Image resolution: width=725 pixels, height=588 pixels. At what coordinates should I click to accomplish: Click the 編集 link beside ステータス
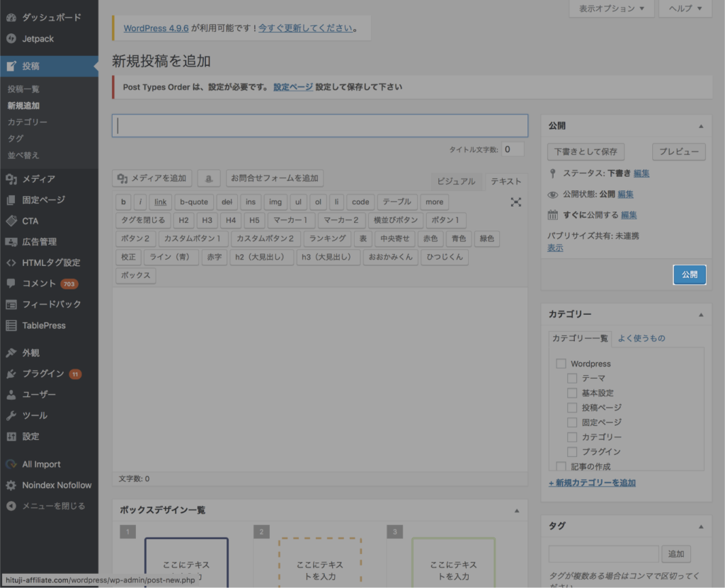click(x=641, y=173)
